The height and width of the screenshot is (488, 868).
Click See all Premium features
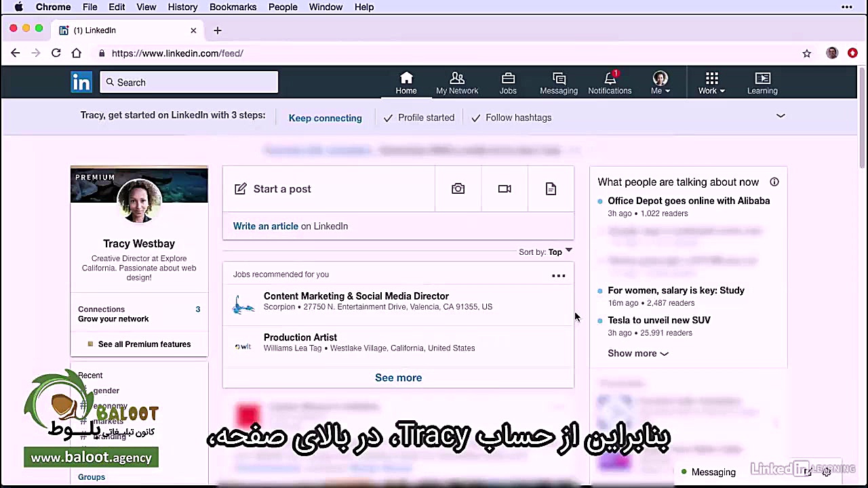pos(144,344)
